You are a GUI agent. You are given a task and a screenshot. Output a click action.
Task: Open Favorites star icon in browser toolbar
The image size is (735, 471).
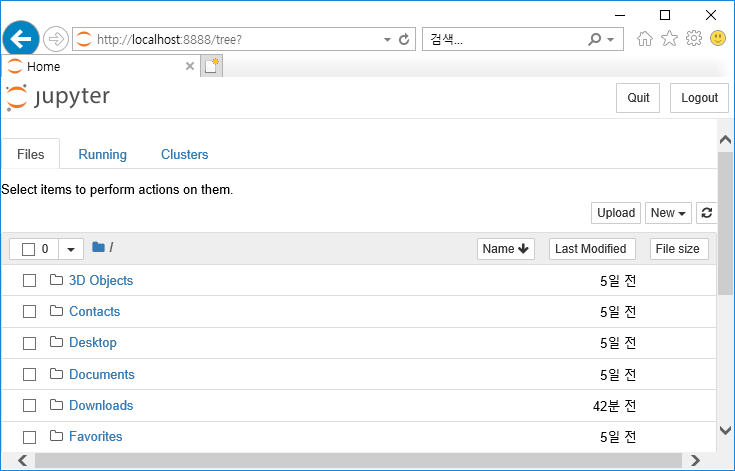(669, 38)
